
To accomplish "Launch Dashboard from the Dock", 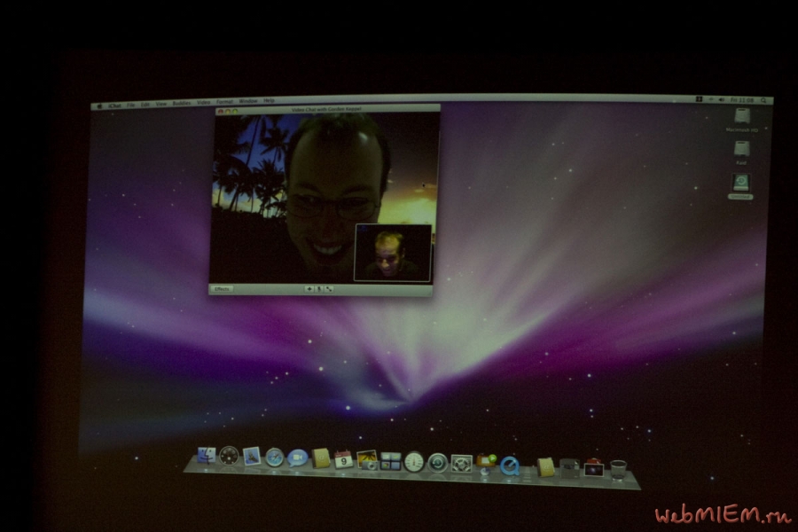I will [229, 456].
